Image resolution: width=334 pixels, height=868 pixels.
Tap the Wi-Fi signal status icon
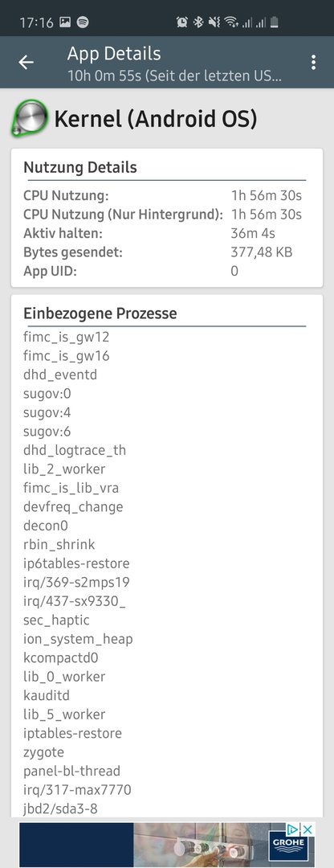pyautogui.click(x=231, y=23)
